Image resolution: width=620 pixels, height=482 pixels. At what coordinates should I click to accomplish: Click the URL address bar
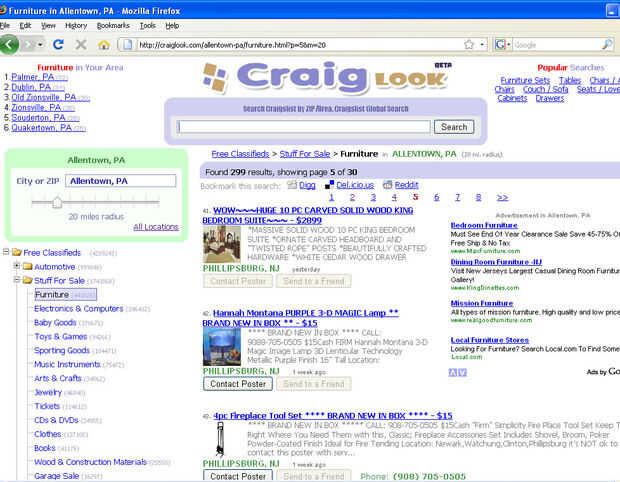click(301, 45)
